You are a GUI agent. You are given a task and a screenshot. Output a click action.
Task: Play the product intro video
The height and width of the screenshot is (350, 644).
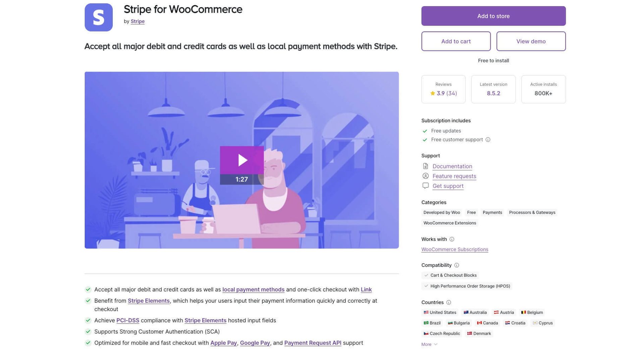(242, 160)
